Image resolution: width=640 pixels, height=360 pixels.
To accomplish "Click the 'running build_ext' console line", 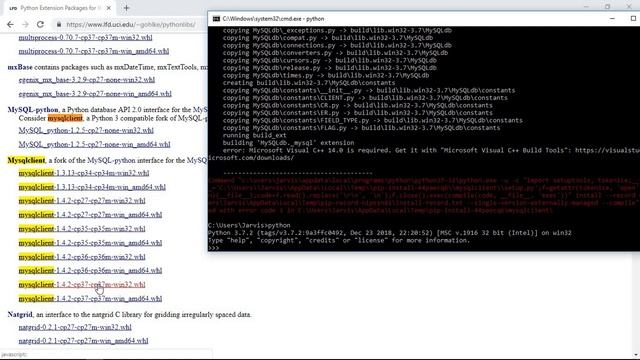I will [x=254, y=135].
